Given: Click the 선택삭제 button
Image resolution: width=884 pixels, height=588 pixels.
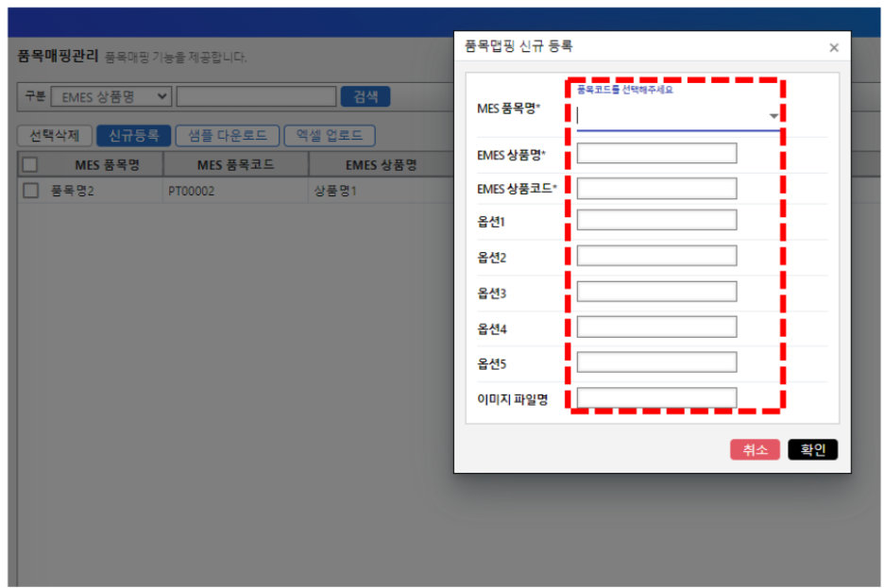Looking at the screenshot, I should [x=55, y=136].
